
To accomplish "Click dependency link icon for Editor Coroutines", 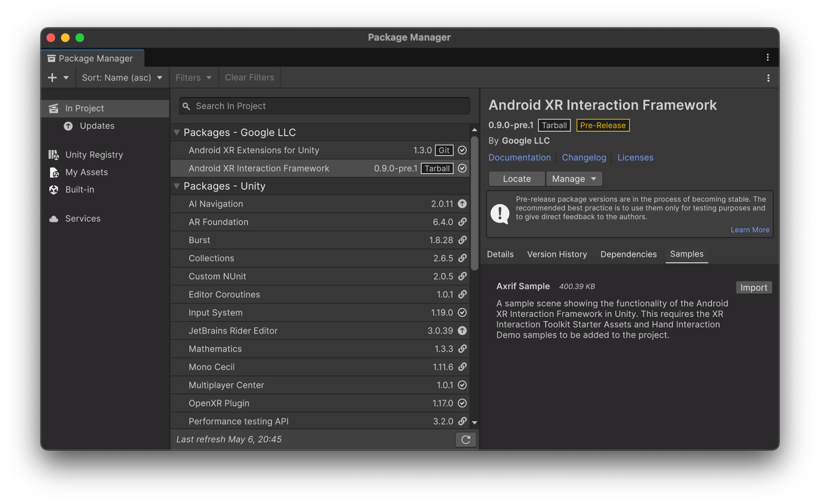I will (x=462, y=294).
